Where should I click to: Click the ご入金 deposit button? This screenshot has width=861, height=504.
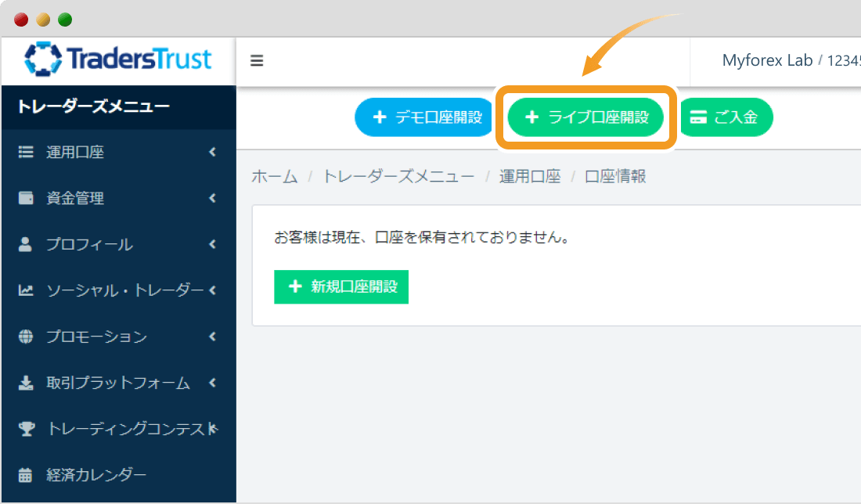[x=724, y=117]
